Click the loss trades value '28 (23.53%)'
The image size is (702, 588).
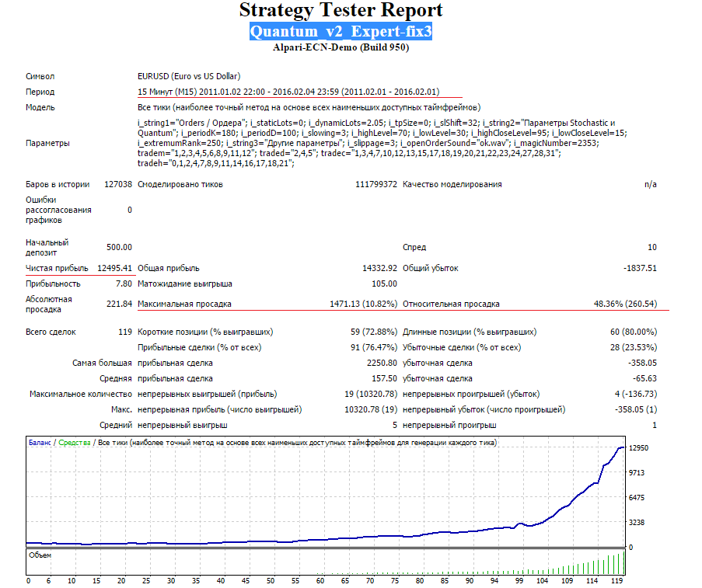tap(634, 347)
